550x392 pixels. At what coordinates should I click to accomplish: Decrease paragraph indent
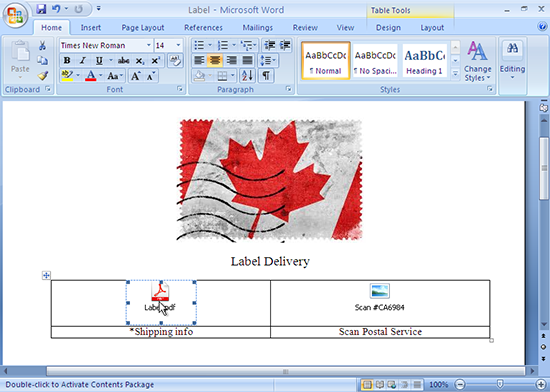[x=269, y=45]
